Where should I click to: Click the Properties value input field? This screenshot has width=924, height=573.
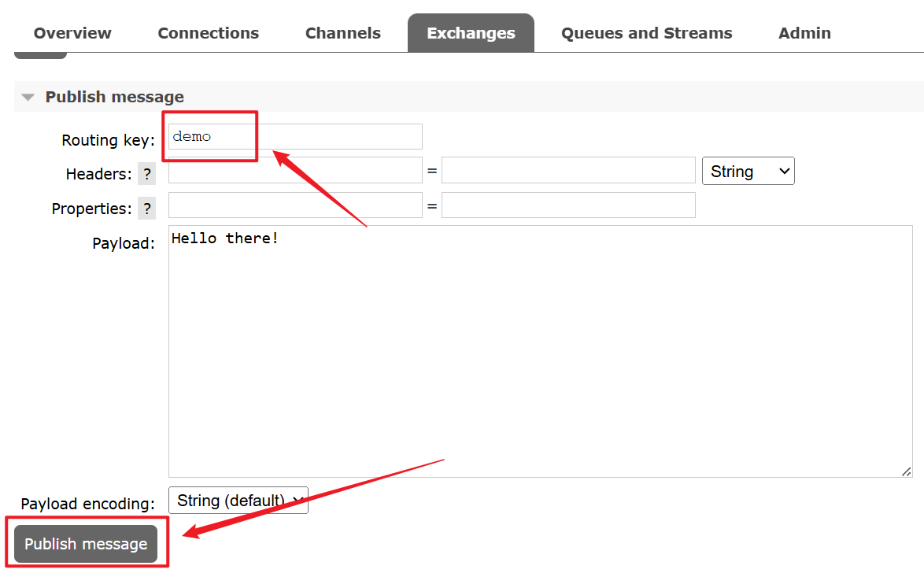[x=568, y=205]
